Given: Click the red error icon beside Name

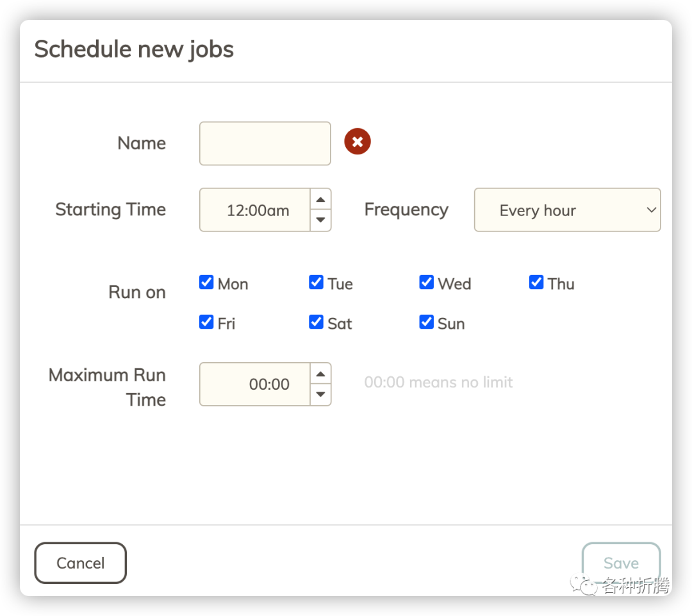Looking at the screenshot, I should (x=358, y=142).
